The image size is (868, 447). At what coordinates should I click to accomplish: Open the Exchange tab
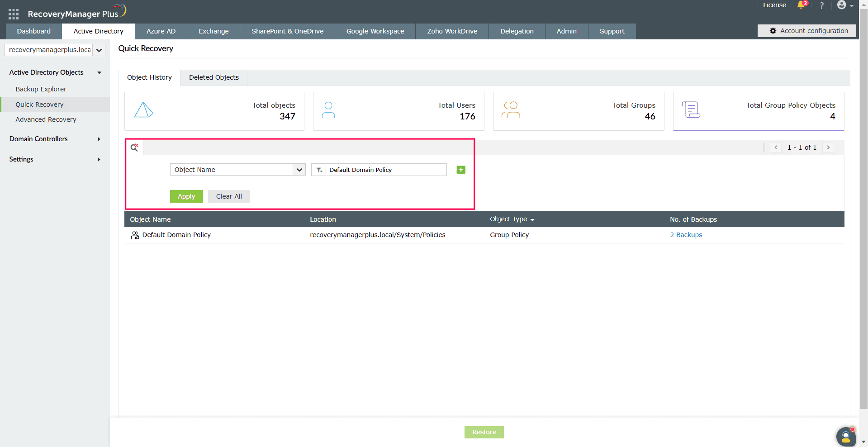click(x=213, y=31)
